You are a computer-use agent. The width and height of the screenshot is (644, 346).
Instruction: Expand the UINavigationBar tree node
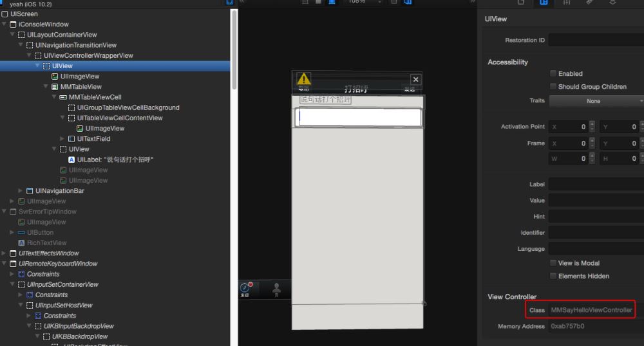tap(21, 191)
